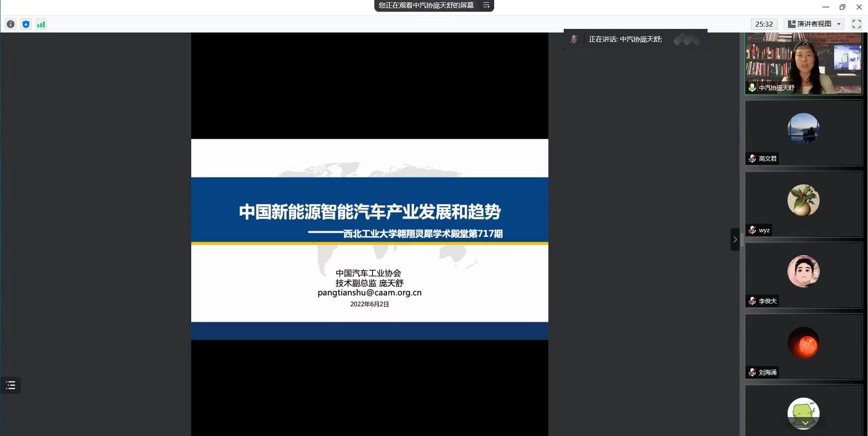
Task: Open the bottom-left list panel icon
Action: [10, 385]
